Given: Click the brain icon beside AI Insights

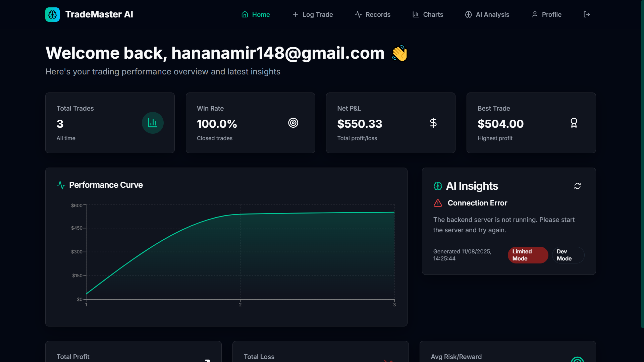Looking at the screenshot, I should point(438,186).
